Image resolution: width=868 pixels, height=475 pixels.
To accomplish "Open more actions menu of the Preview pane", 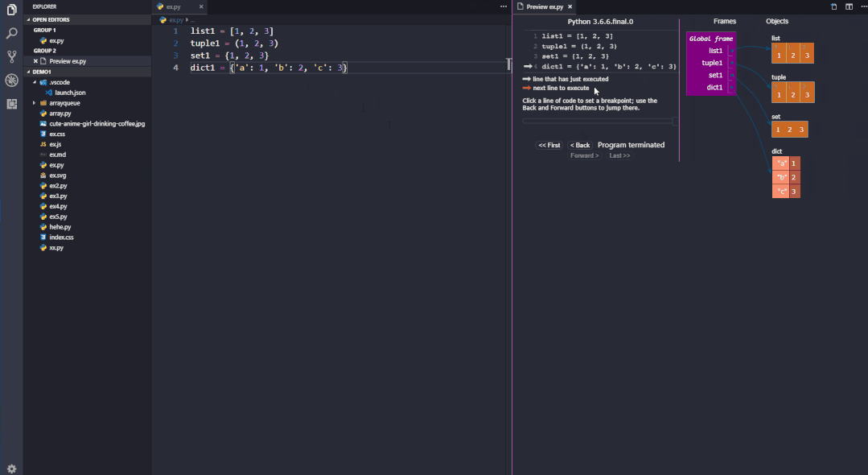I will [x=864, y=6].
